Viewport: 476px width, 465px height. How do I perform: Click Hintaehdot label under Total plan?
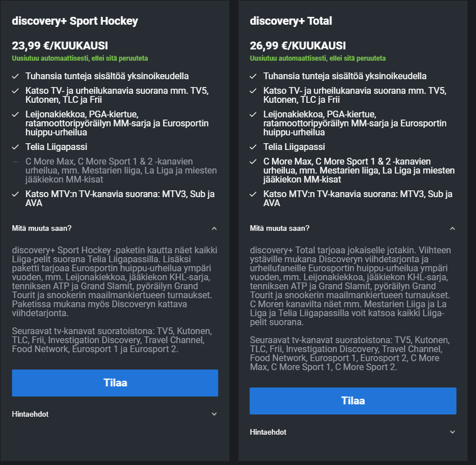[x=268, y=432]
